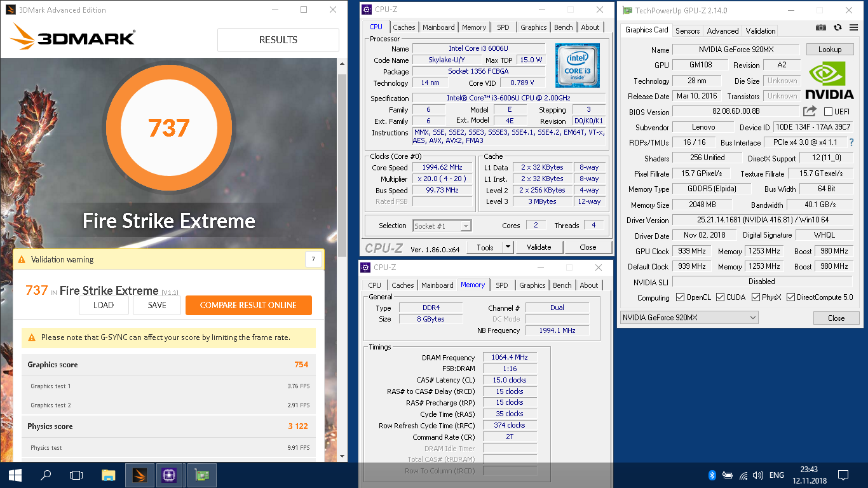This screenshot has width=868, height=488.
Task: Click the 3DMark scrollbar down arrow
Action: (x=342, y=456)
